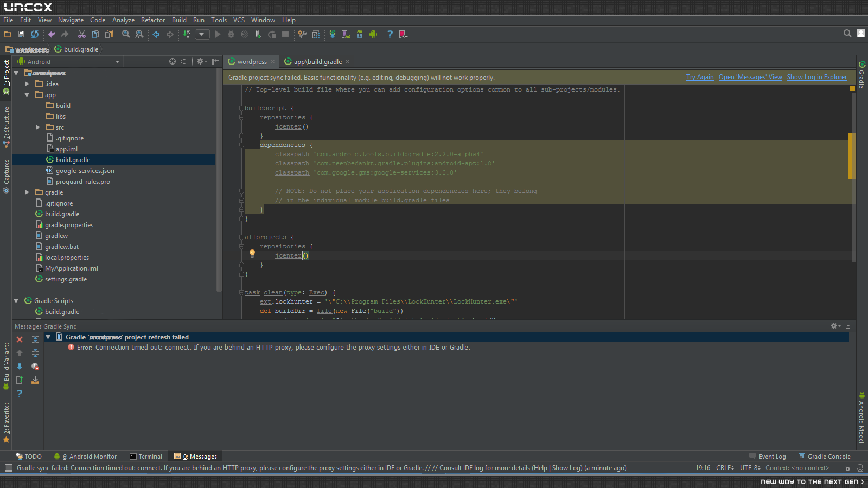Click the Make Project icon

187,34
